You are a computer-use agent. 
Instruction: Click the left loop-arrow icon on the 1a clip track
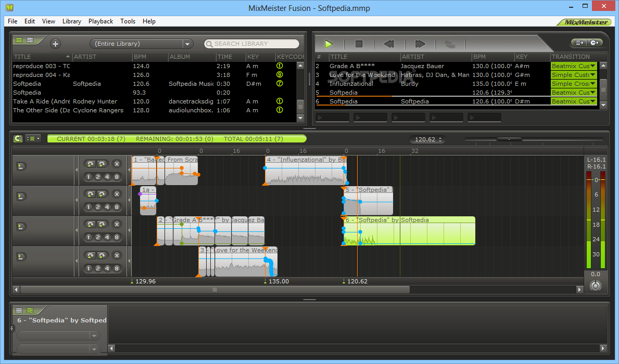pyautogui.click(x=91, y=194)
